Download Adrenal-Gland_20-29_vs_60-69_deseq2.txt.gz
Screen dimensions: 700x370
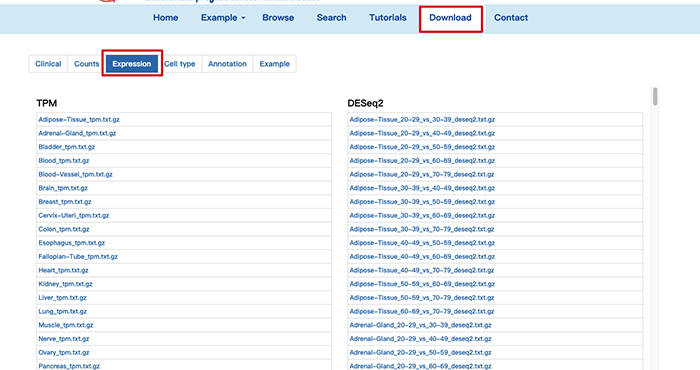[420, 366]
